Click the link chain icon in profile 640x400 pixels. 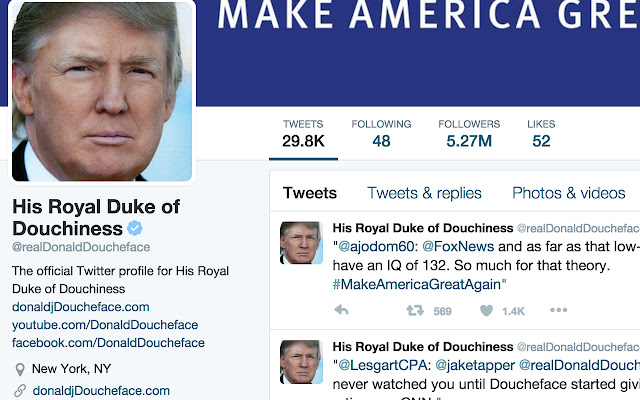tap(20, 391)
